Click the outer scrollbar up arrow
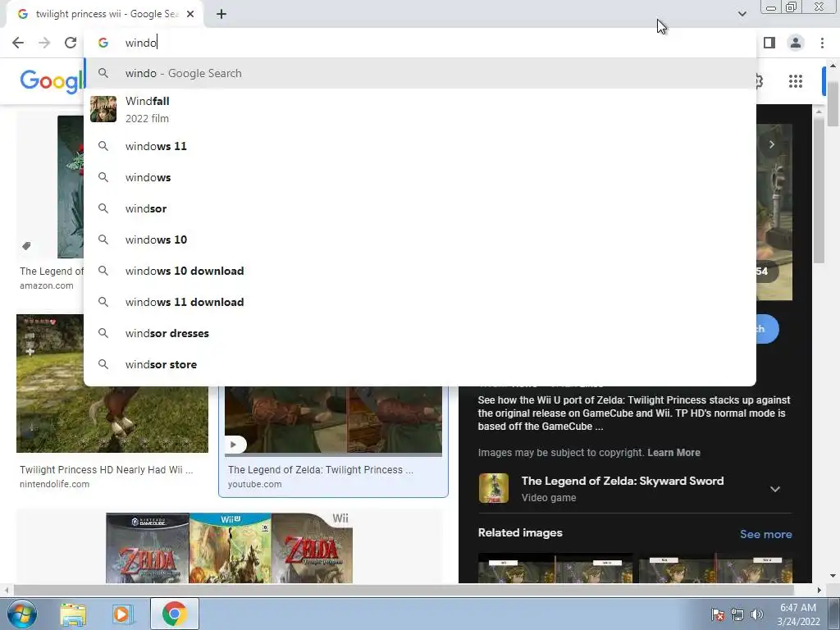The height and width of the screenshot is (630, 840). [833, 66]
